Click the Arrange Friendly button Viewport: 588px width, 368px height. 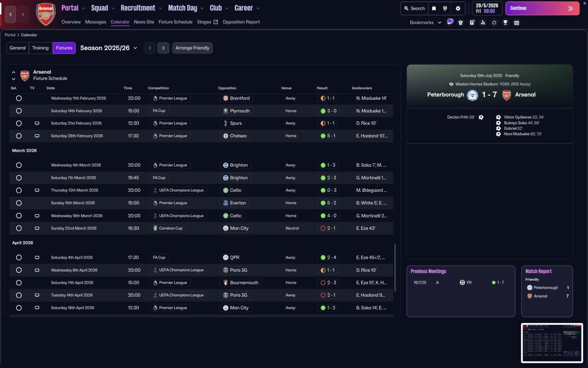[x=192, y=48]
